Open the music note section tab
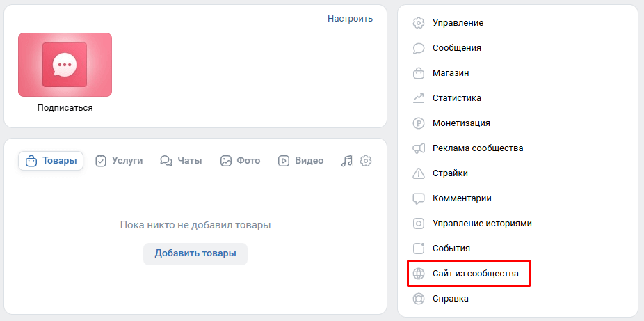 (347, 161)
